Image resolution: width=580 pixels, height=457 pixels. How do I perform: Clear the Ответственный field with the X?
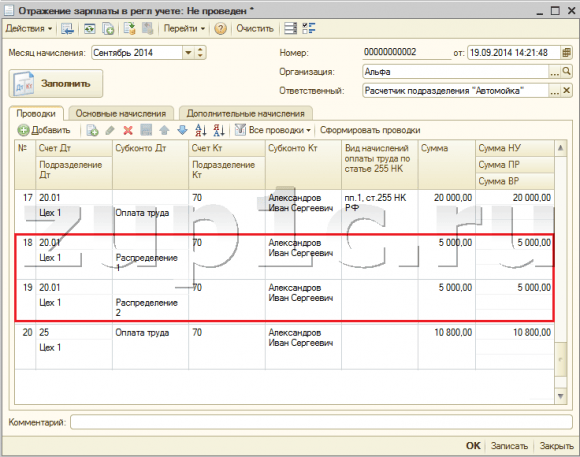(x=566, y=90)
